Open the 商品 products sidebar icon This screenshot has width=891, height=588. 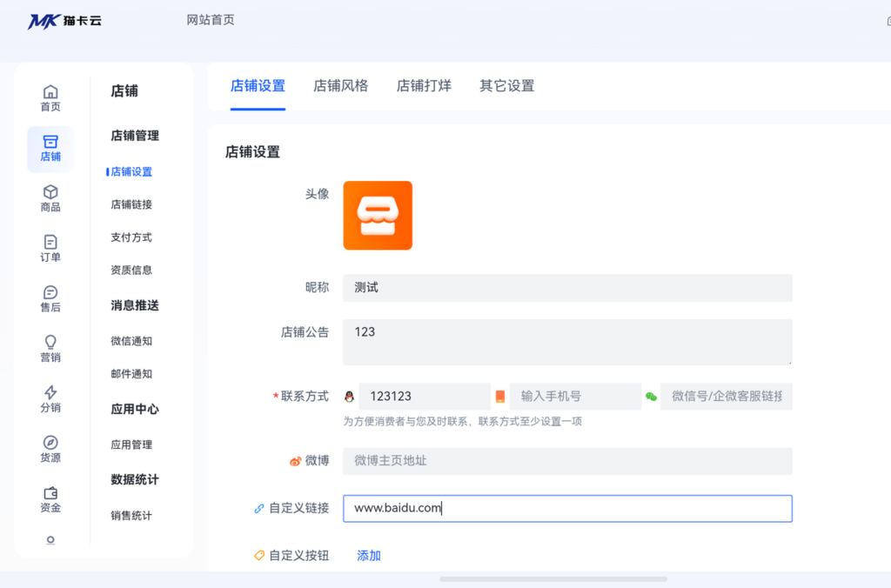tap(50, 199)
